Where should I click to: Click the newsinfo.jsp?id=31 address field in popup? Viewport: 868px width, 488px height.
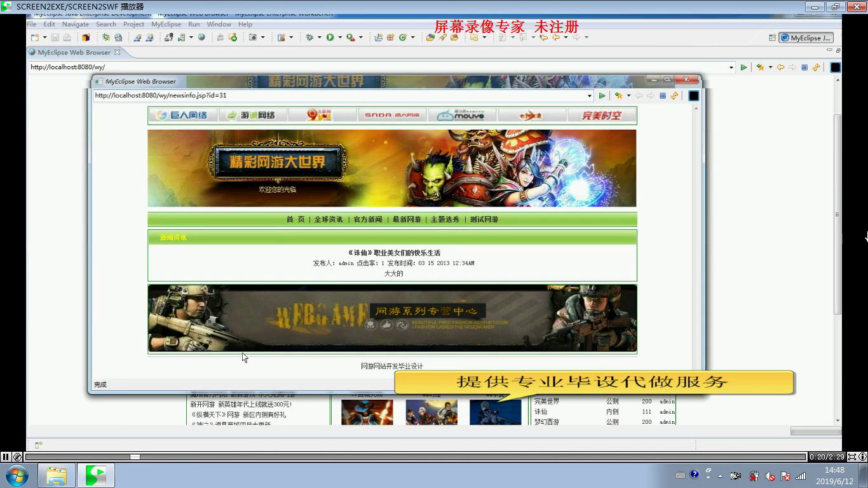coord(339,95)
